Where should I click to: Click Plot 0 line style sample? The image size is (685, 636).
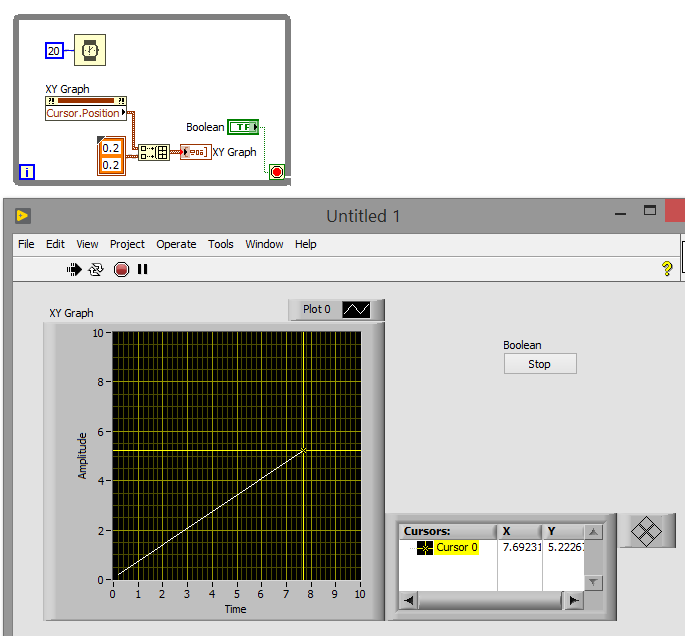356,310
